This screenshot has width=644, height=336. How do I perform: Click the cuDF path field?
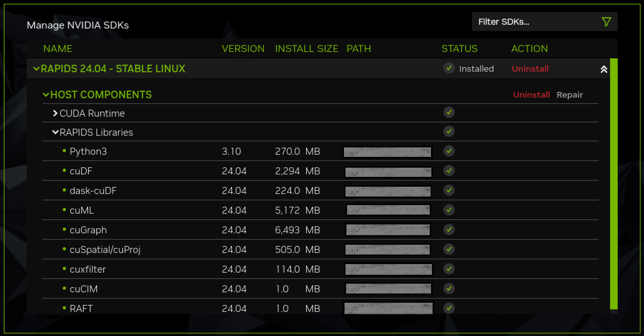[x=388, y=172]
